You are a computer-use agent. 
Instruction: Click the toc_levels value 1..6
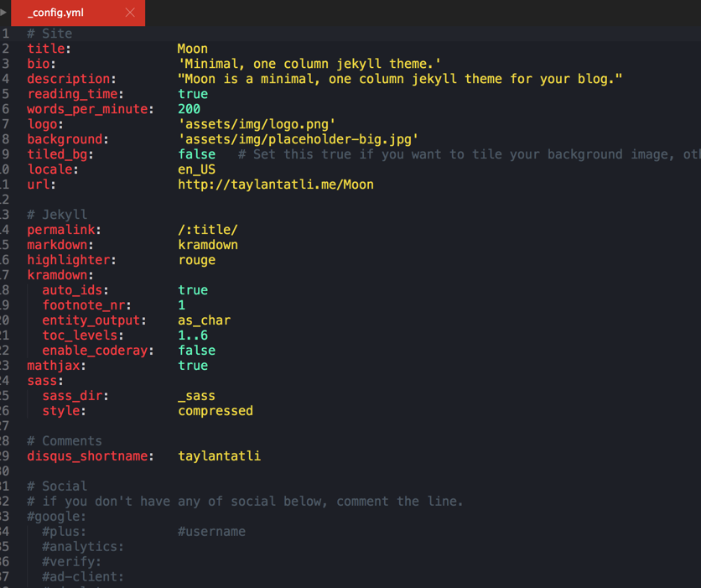point(192,336)
